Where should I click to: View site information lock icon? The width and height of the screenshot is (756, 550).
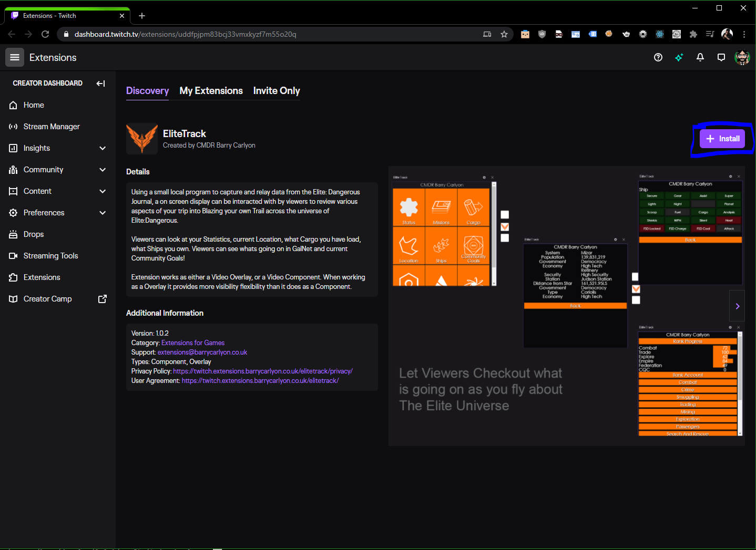point(66,34)
